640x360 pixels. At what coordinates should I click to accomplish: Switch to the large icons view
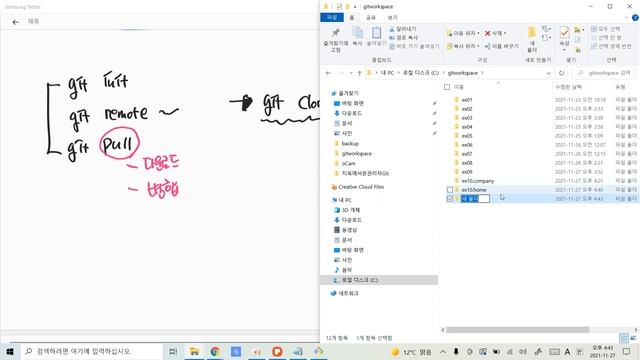click(633, 338)
